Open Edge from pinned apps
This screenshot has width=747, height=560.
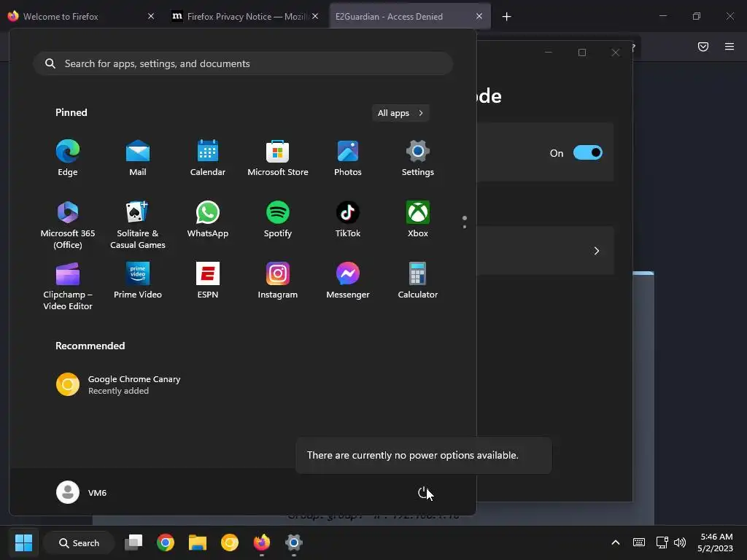tap(68, 158)
